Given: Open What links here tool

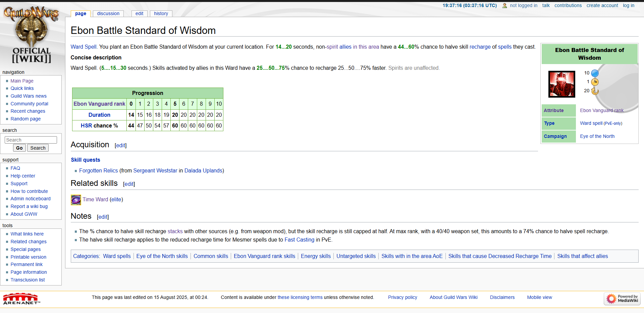Looking at the screenshot, I should (x=27, y=234).
